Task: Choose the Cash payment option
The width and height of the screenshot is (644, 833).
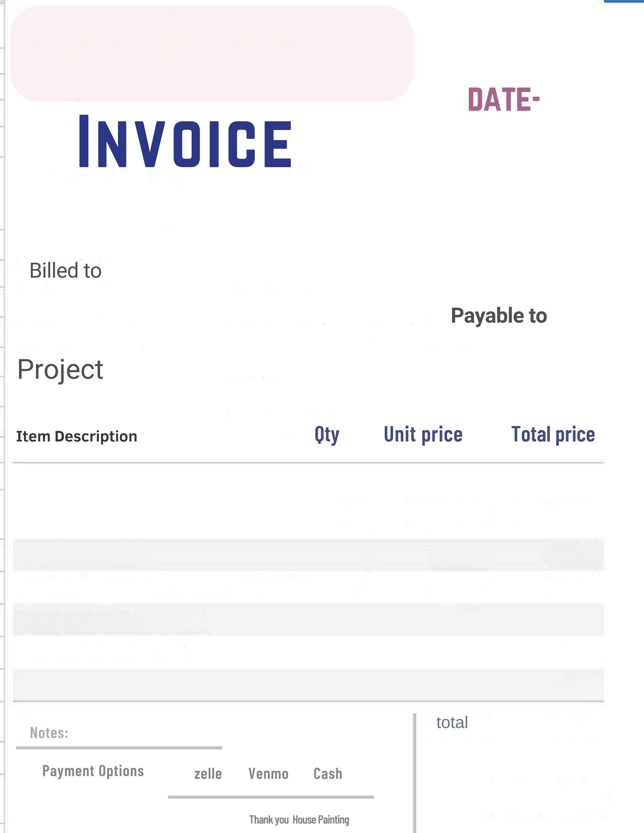Action: click(x=328, y=774)
